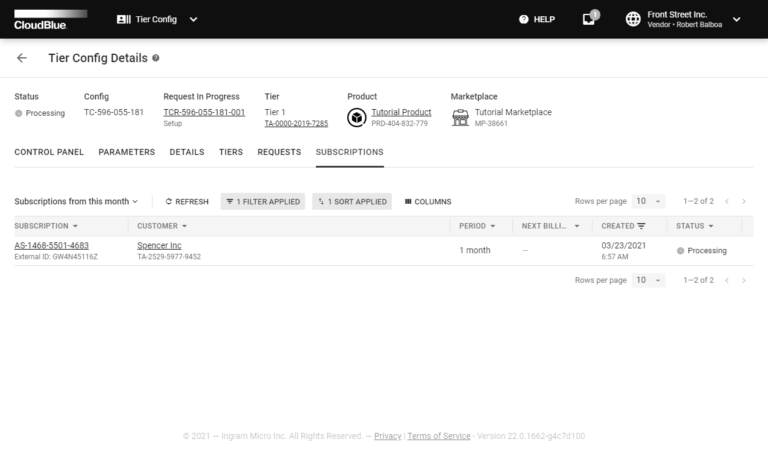
Task: Click the help icon beside Tier Config Details
Action: coord(156,58)
